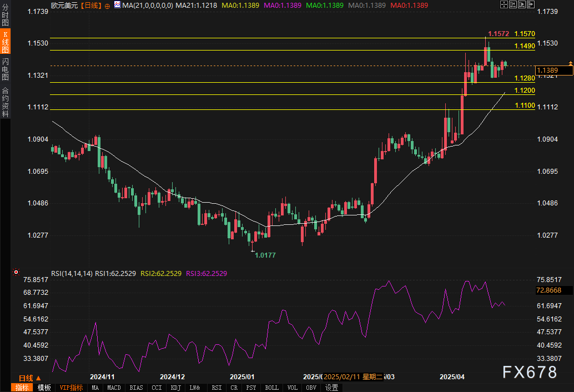Switch to the 模板 tab
Image resolution: width=574 pixels, height=392 pixels.
coord(44,388)
